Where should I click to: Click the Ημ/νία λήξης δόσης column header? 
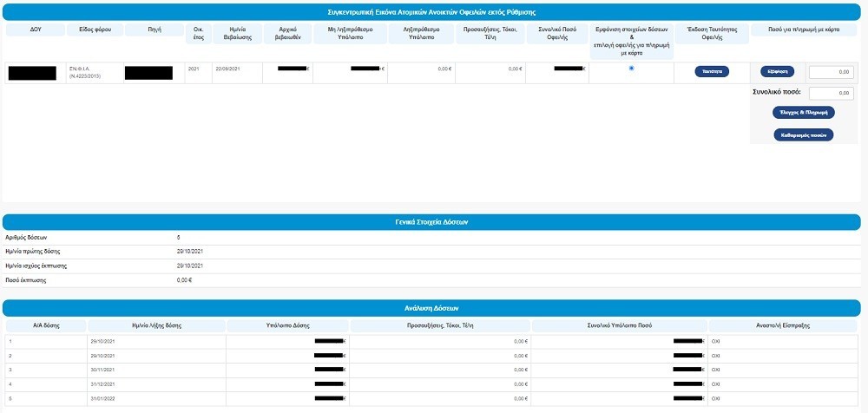click(156, 325)
